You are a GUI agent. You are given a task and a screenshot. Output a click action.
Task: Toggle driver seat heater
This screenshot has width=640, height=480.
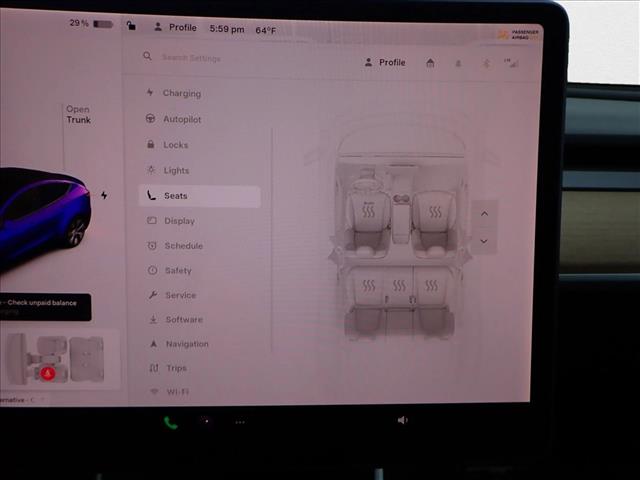point(368,211)
